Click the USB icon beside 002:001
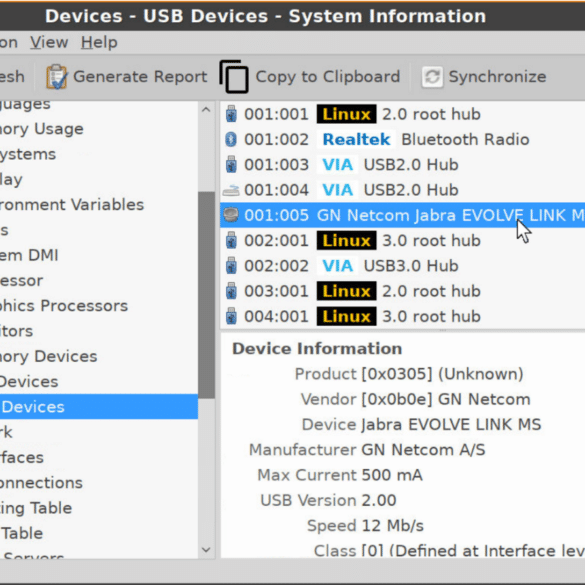The image size is (585, 585). (x=231, y=240)
